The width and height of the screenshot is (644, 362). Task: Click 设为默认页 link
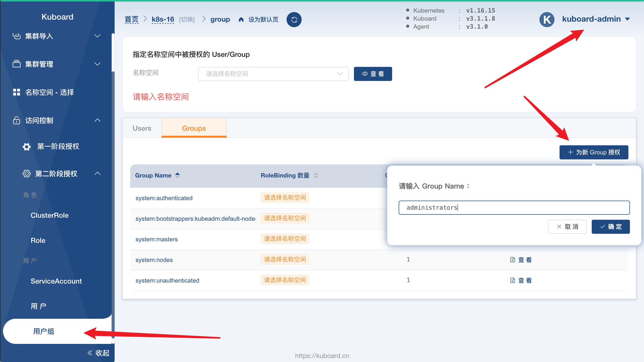click(x=263, y=20)
